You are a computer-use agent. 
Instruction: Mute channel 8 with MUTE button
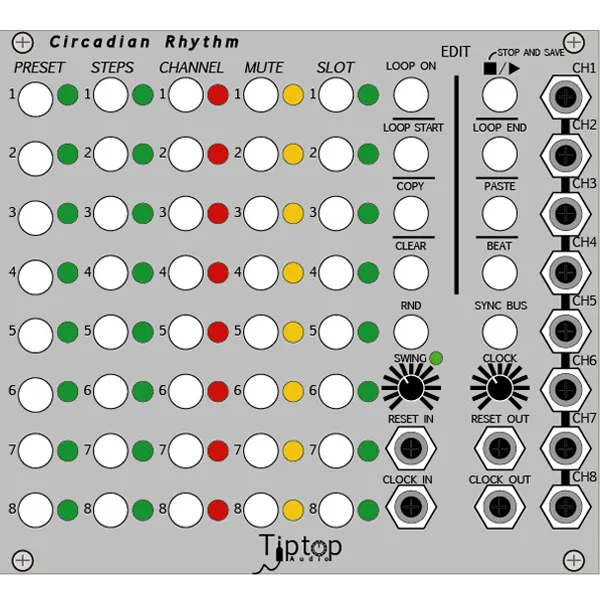[261, 510]
